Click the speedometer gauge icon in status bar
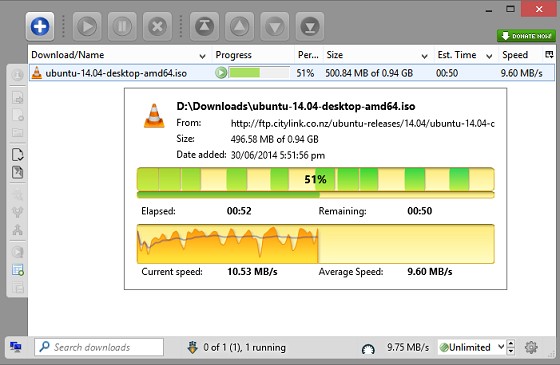560x365 pixels. click(x=368, y=349)
